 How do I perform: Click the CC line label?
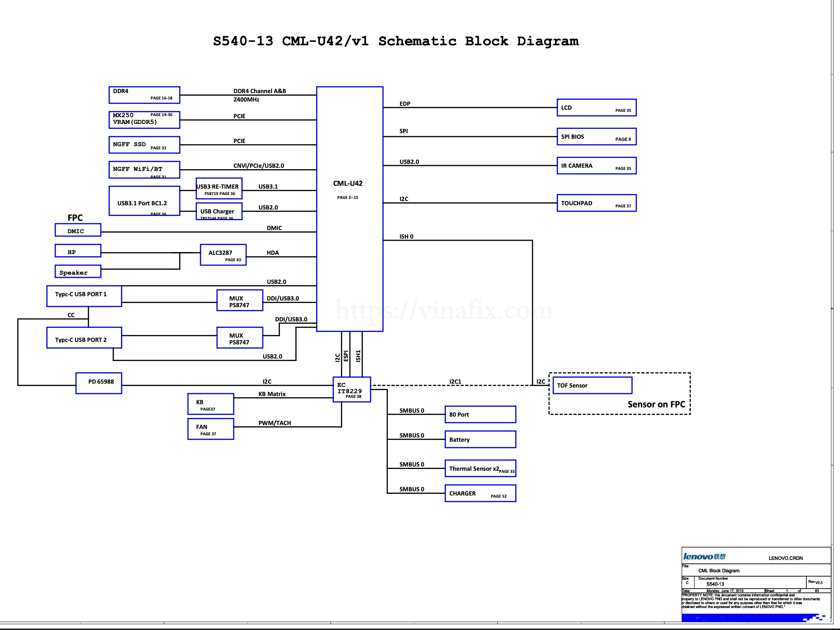coord(71,315)
